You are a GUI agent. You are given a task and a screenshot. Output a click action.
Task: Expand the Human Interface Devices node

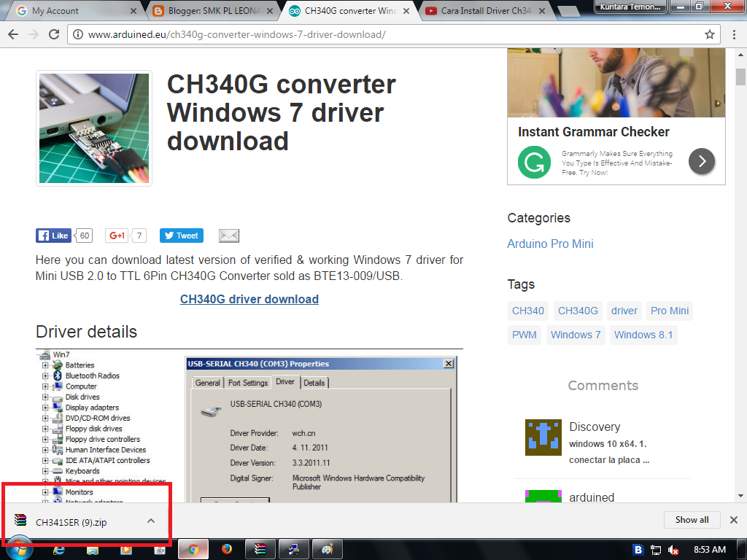tap(45, 449)
